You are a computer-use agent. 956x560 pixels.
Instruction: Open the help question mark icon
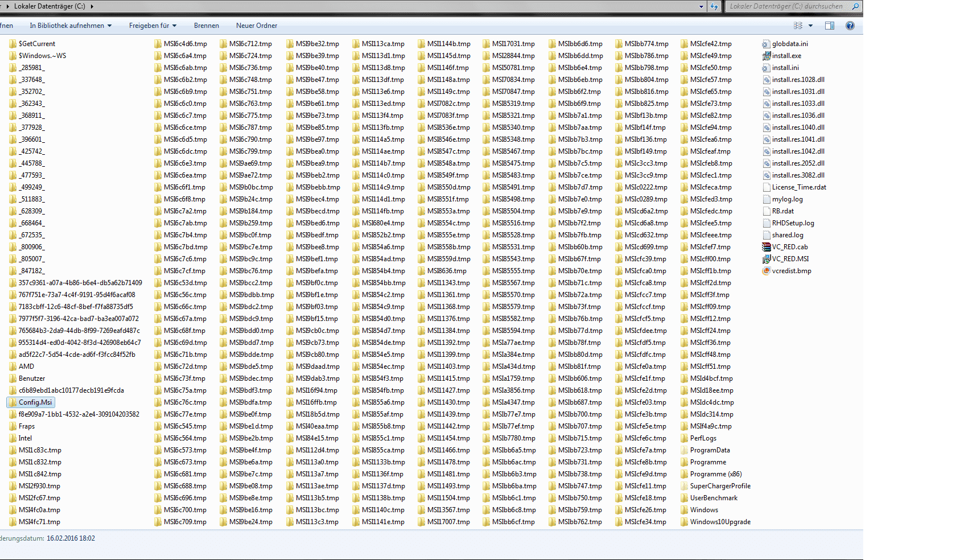point(850,26)
